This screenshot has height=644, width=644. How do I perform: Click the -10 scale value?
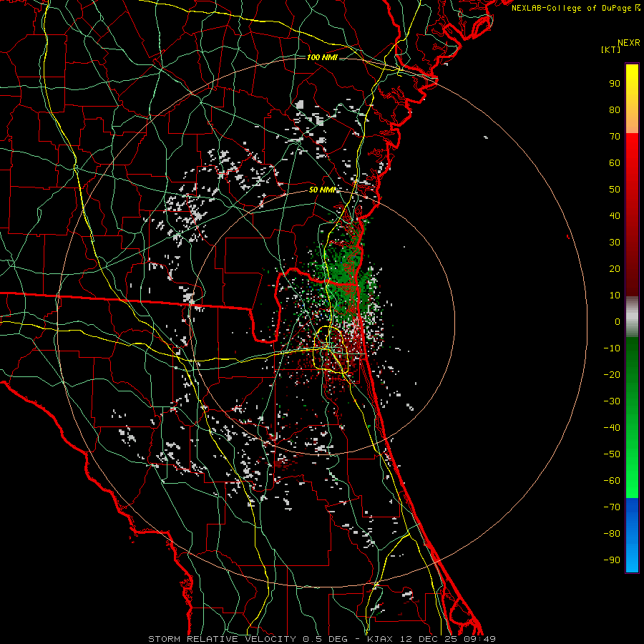click(x=612, y=348)
